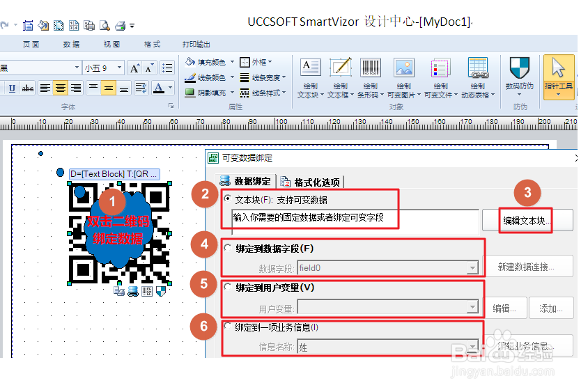Screen dimensions: 588x392
Task: Align text to bottom vertically
Action: (x=124, y=88)
